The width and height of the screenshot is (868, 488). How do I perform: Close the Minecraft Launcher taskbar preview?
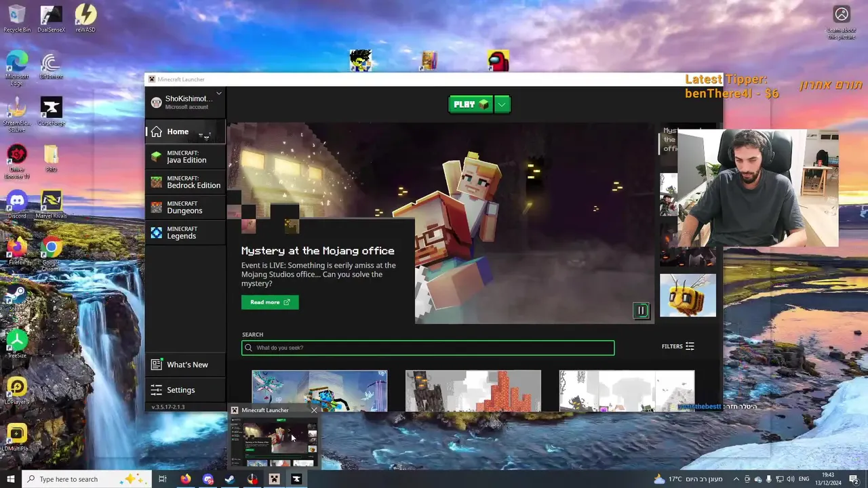click(x=314, y=410)
